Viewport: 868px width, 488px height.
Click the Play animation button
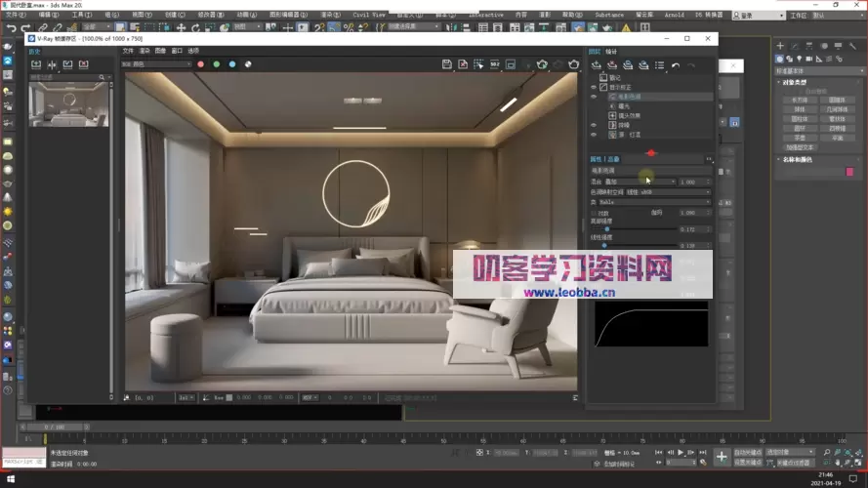pos(681,453)
